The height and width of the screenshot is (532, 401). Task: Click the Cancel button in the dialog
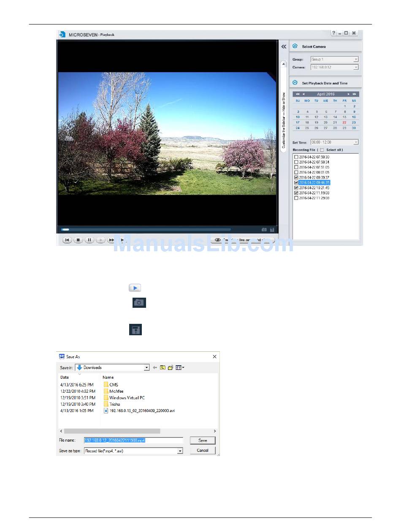click(x=203, y=451)
